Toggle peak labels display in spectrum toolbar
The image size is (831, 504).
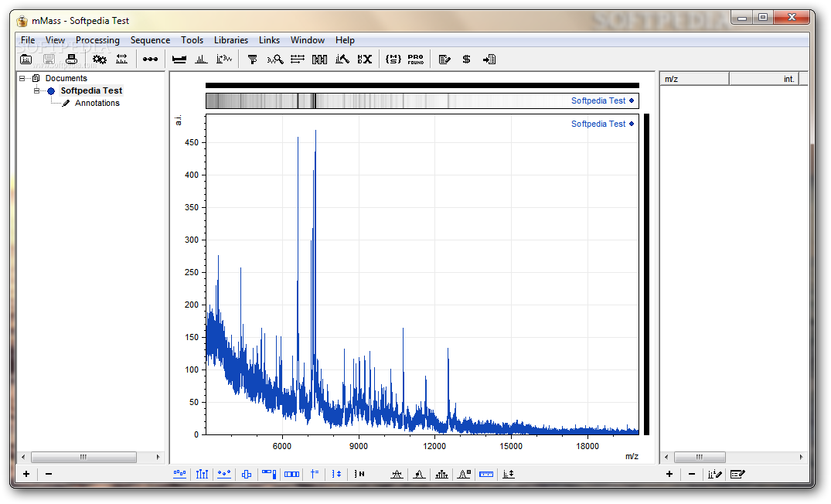(x=179, y=475)
